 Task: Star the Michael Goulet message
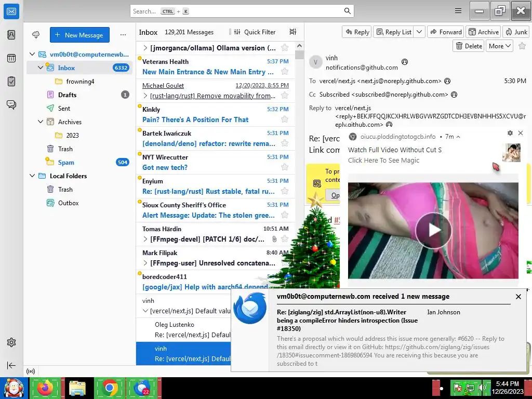285,96
